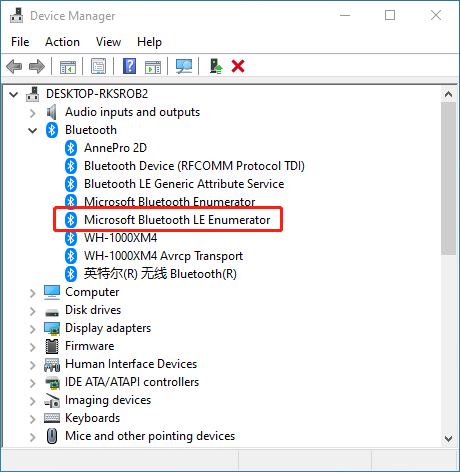Click Show/Hide Console Tree toolbar icon
Viewport: 460px width, 472px height.
[68, 66]
